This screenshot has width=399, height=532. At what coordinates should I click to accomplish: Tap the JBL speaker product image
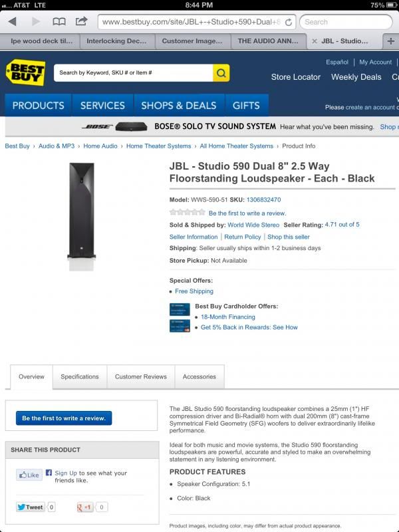click(81, 217)
